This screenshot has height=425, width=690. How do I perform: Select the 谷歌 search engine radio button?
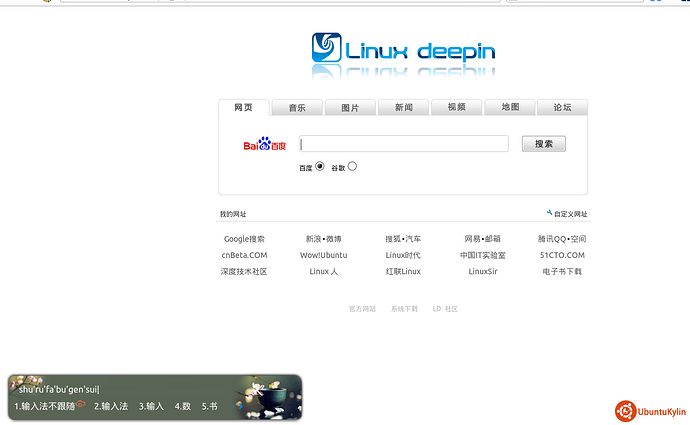pyautogui.click(x=352, y=166)
